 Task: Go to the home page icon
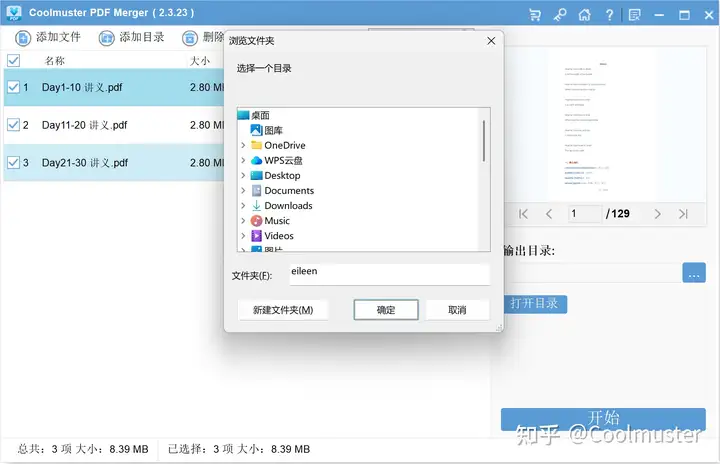(585, 15)
